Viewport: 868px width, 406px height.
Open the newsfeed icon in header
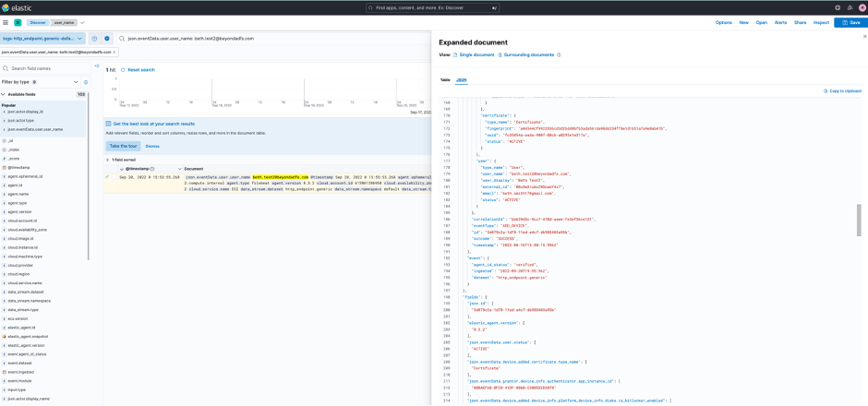click(x=850, y=7)
